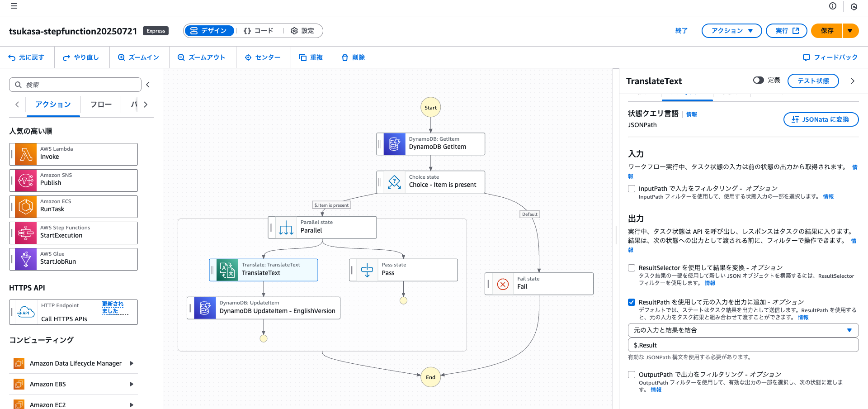The width and height of the screenshot is (868, 409).
Task: Select the フロー tab in browser
Action: [101, 105]
